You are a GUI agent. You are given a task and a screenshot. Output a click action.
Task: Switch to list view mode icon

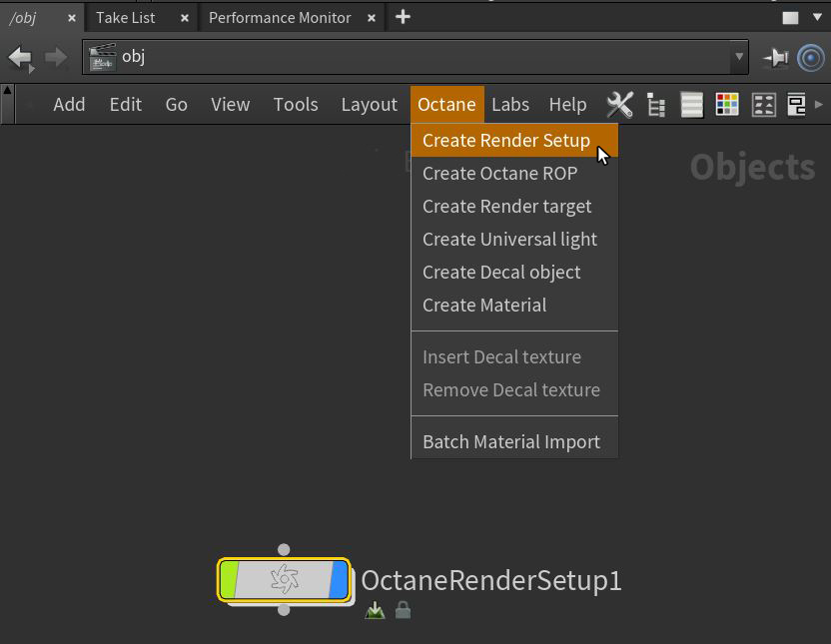691,104
